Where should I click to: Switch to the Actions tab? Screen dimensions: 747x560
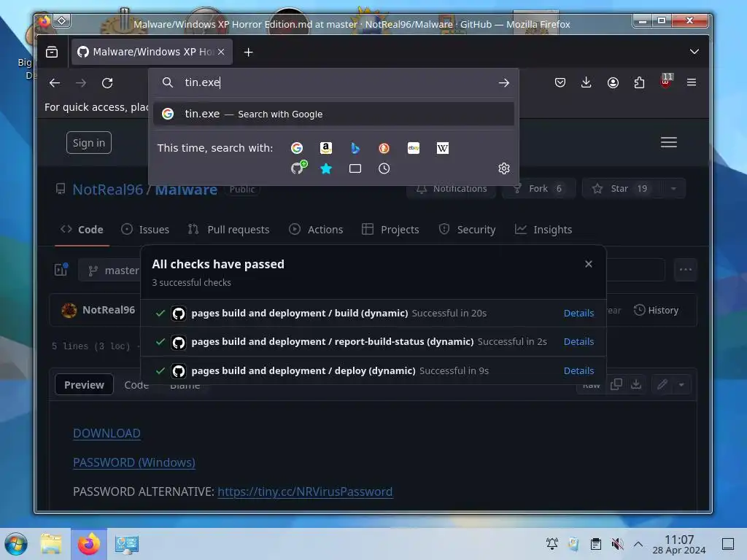[316, 230]
